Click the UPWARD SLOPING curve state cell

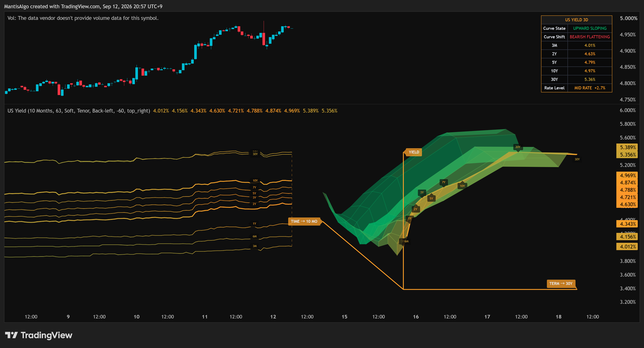(589, 28)
